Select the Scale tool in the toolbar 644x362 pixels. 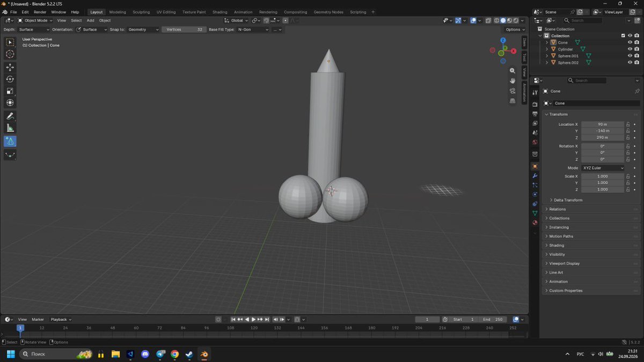(10, 91)
